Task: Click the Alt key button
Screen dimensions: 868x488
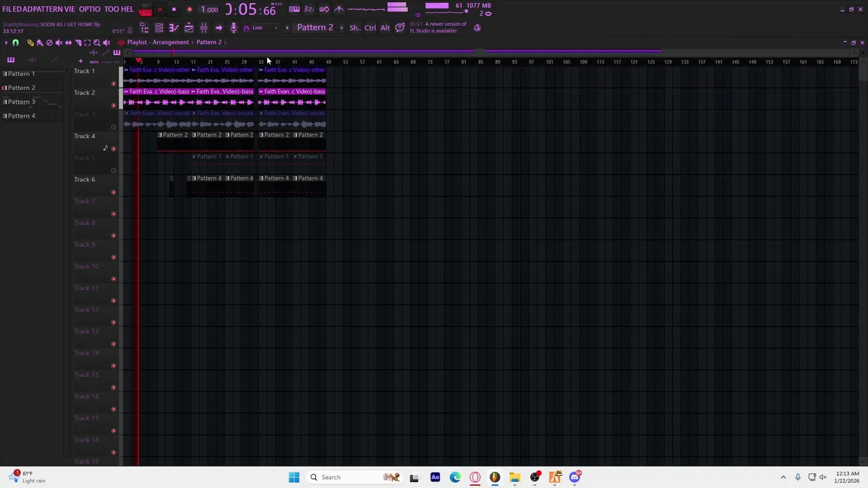Action: [385, 28]
